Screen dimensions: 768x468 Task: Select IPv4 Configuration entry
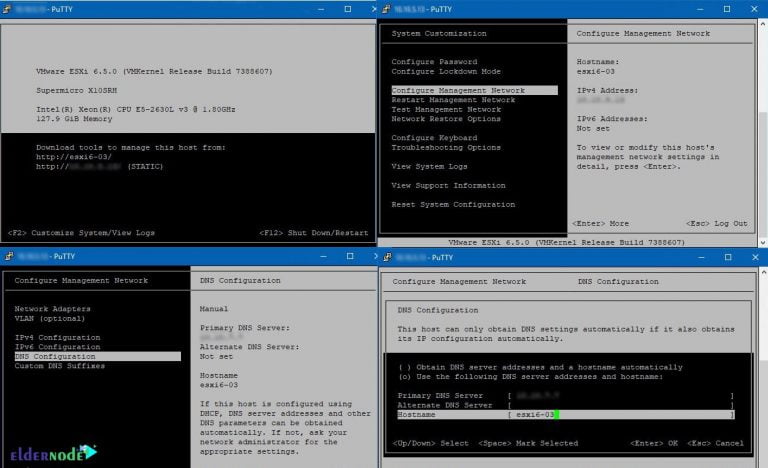point(57,338)
